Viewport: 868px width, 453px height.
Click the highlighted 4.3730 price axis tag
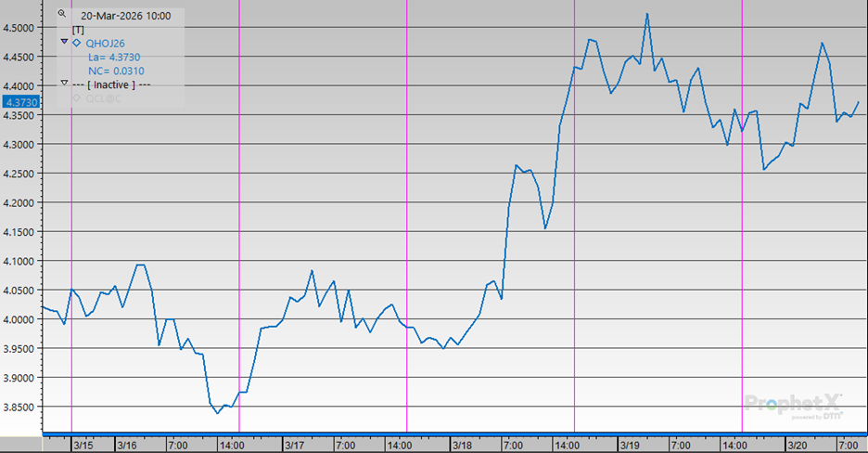pos(20,102)
